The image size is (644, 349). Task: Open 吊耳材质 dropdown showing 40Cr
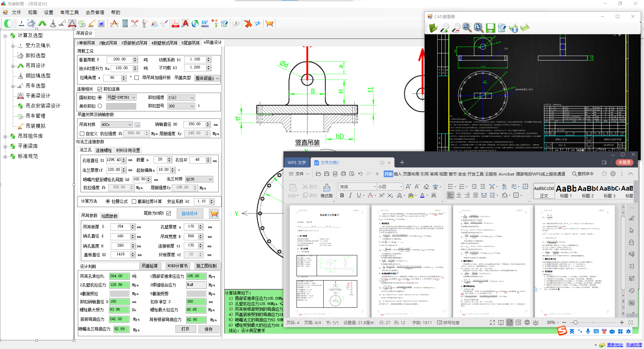point(116,124)
